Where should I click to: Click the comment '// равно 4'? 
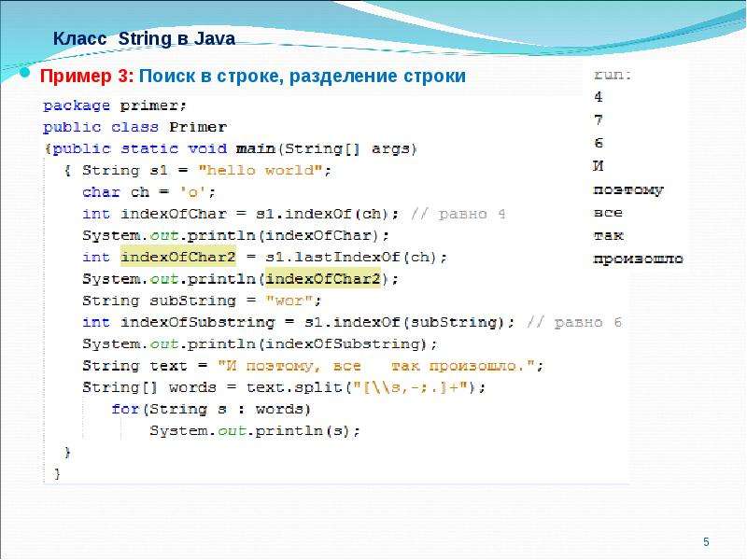tap(458, 214)
